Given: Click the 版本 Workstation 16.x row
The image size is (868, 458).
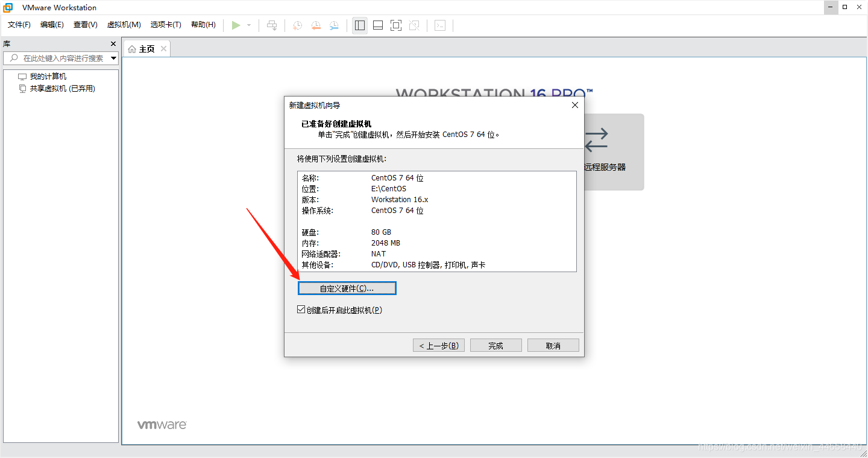Looking at the screenshot, I should coord(436,200).
